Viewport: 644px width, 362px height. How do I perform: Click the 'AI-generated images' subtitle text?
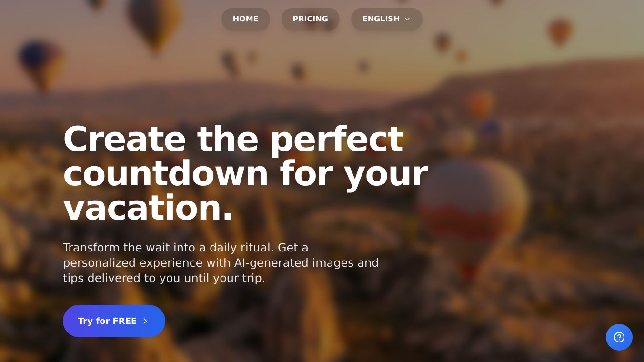(x=294, y=263)
